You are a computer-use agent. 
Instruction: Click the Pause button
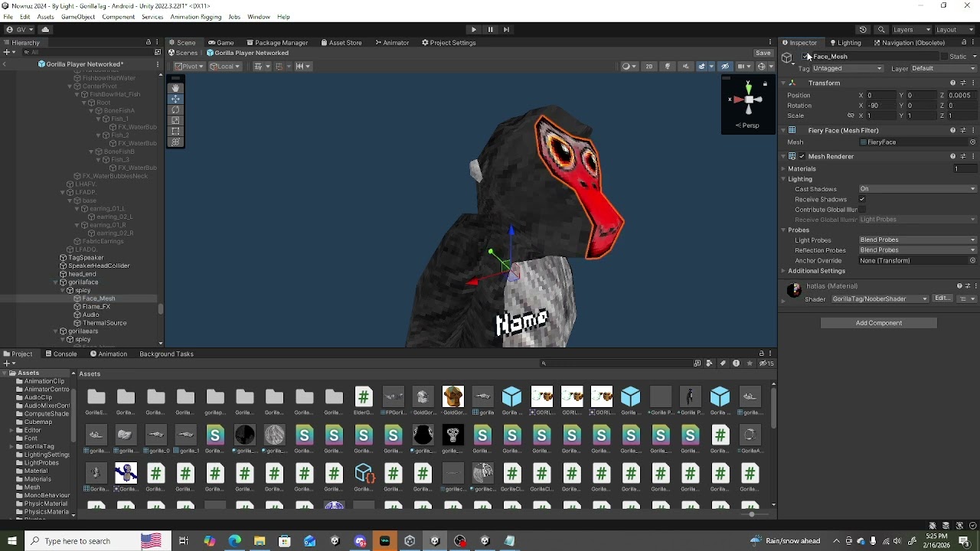point(491,30)
